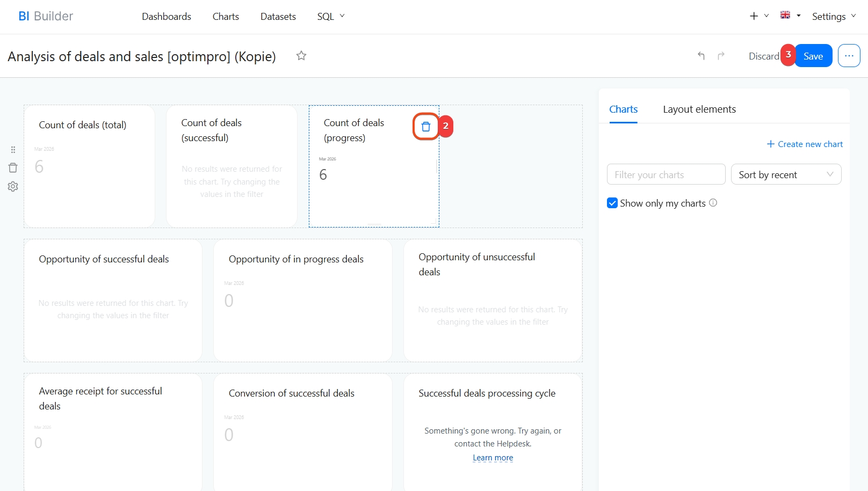
Task: Delete the Count of deals (progress) chart
Action: click(x=425, y=127)
